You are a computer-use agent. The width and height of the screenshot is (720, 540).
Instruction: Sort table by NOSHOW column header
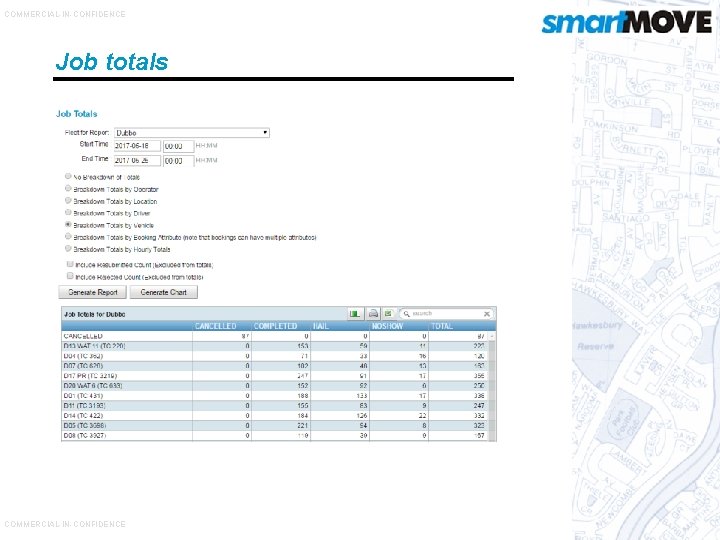point(388,326)
